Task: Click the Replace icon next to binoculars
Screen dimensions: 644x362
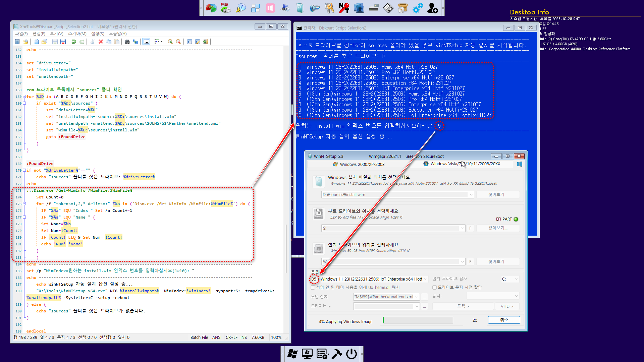Action: (x=135, y=42)
